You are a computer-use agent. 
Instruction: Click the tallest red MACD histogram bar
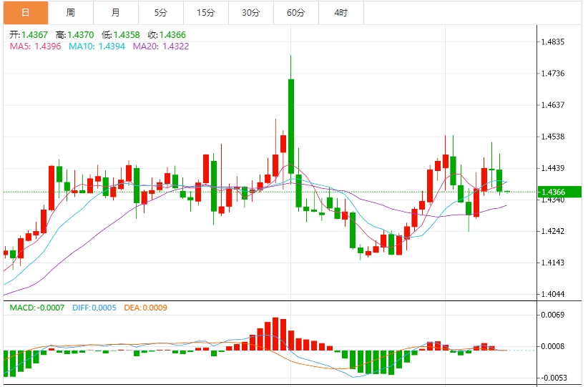(x=275, y=334)
